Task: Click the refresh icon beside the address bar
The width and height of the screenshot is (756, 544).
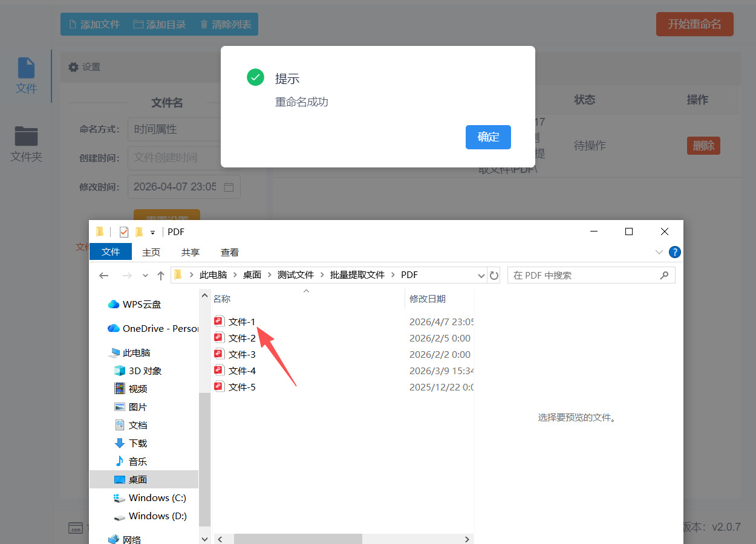Action: click(x=494, y=274)
